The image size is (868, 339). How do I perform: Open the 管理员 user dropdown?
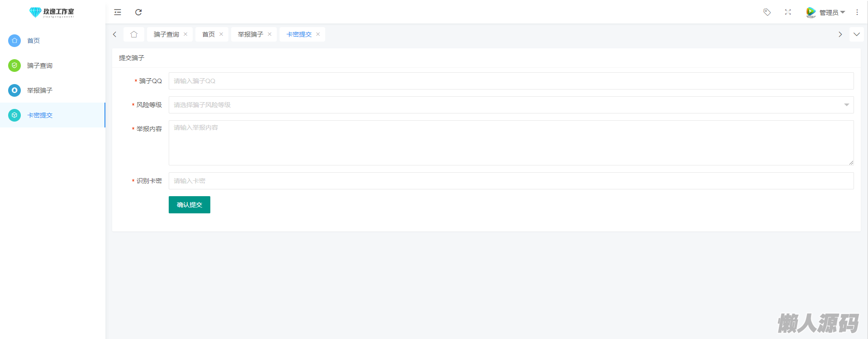coord(832,13)
